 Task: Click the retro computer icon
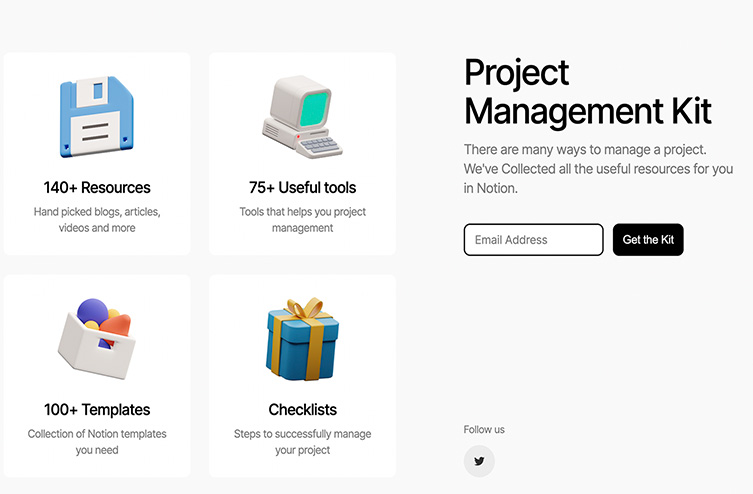tap(302, 118)
